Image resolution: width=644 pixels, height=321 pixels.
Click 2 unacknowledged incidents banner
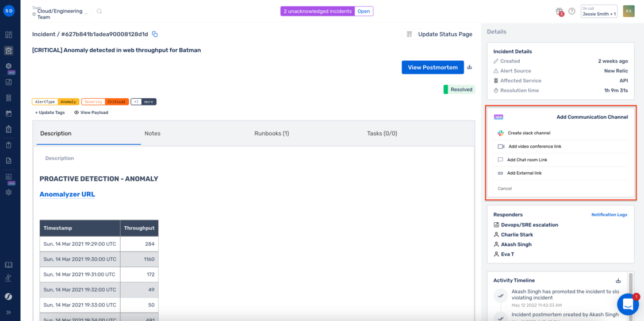[x=317, y=11]
